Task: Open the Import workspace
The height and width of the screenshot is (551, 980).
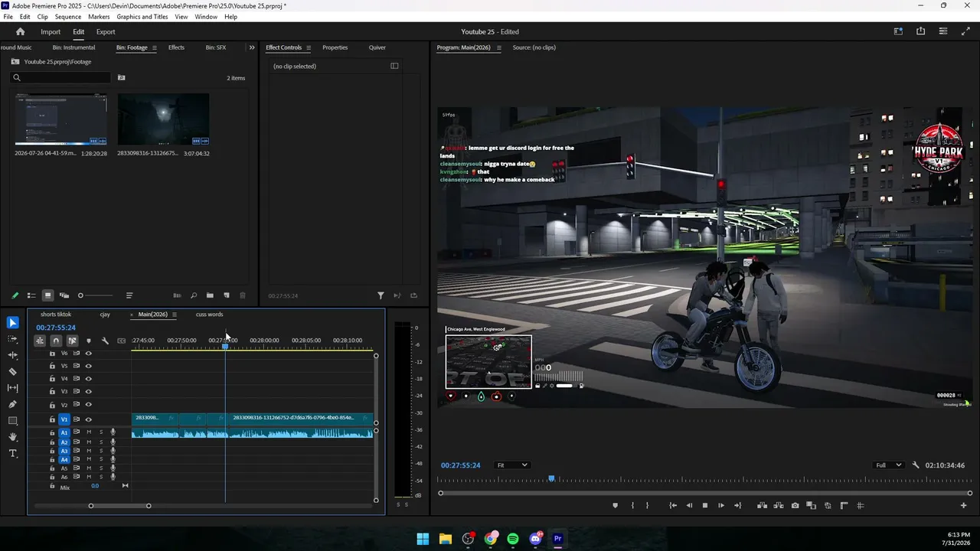Action: (x=51, y=31)
